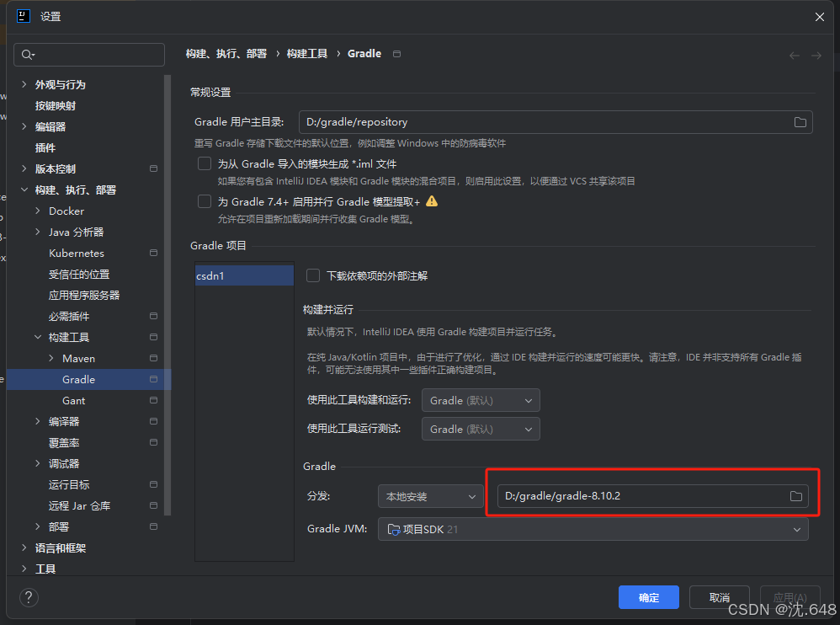Click project marker icon on Maven row

tap(153, 358)
